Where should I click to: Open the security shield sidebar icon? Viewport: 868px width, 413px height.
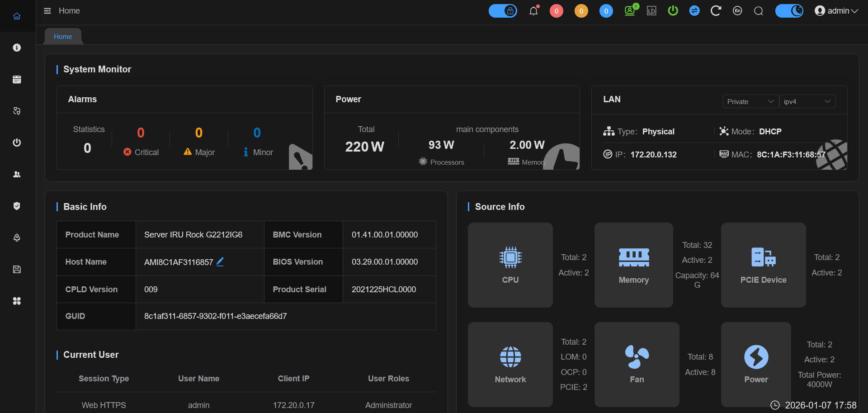17,206
